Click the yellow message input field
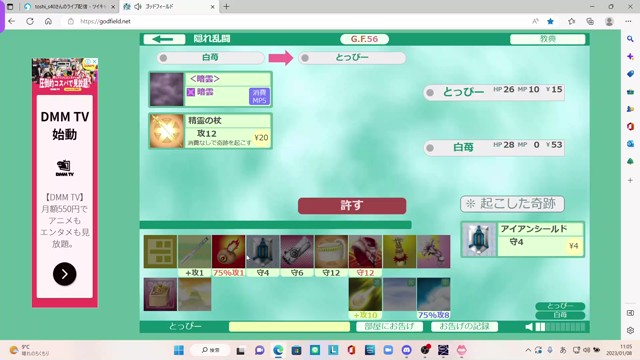 coord(289,327)
